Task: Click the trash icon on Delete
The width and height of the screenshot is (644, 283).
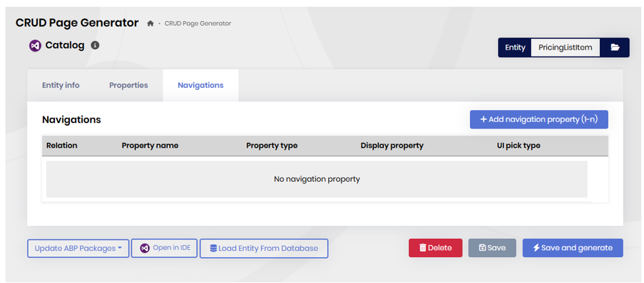Action: pos(423,248)
